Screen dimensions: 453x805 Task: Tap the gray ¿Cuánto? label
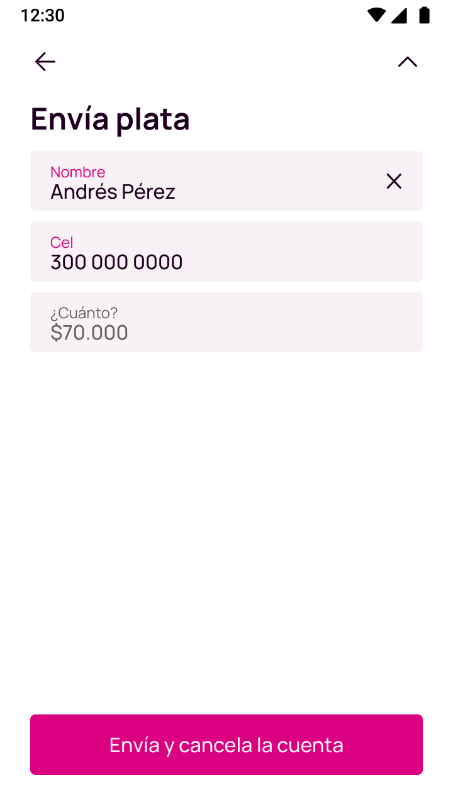[84, 313]
